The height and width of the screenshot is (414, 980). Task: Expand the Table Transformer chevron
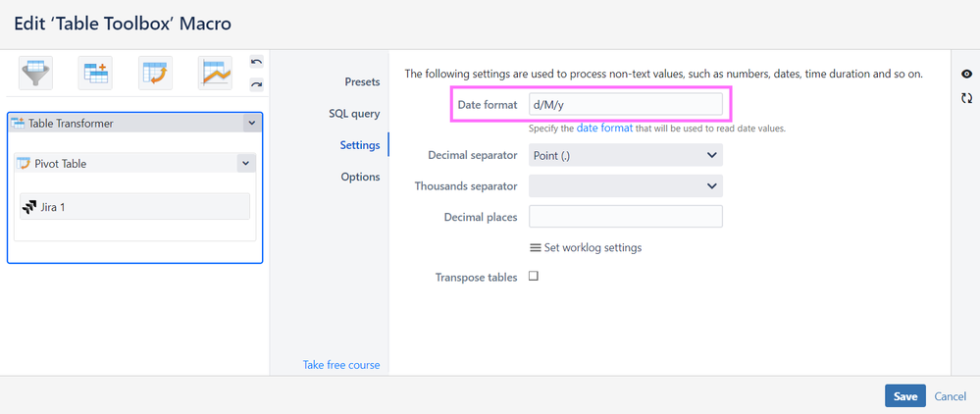point(251,124)
